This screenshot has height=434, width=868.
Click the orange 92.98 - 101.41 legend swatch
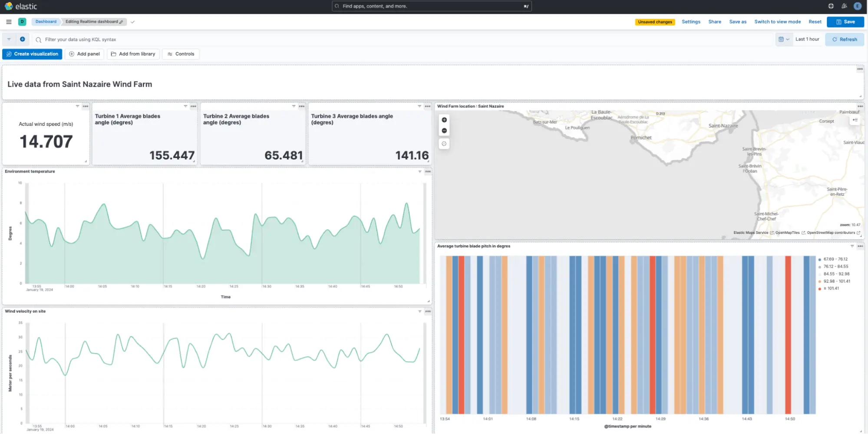point(819,281)
